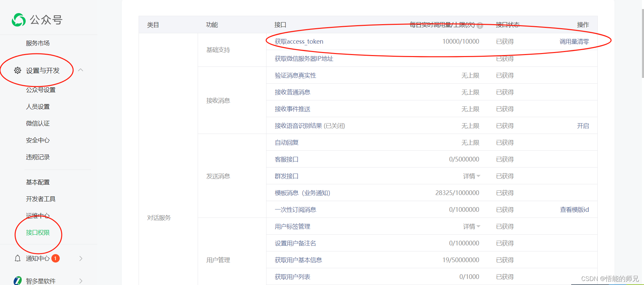Open 安全中心 in the sidebar
This screenshot has height=285, width=644.
coord(38,140)
